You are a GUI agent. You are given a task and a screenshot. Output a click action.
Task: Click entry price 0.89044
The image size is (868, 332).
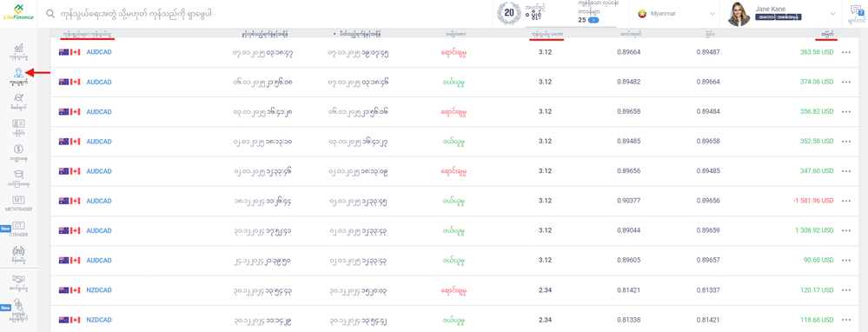(629, 230)
